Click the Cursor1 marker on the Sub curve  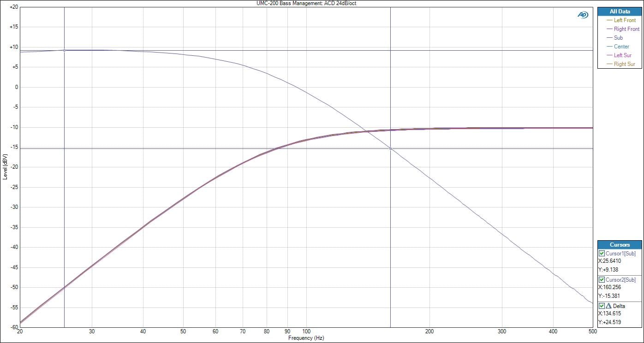pyautogui.click(x=64, y=51)
